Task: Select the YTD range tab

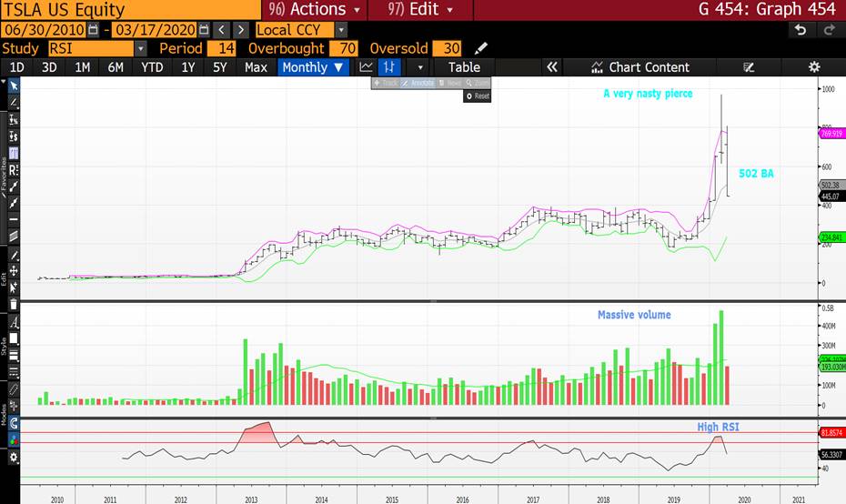Action: tap(152, 67)
